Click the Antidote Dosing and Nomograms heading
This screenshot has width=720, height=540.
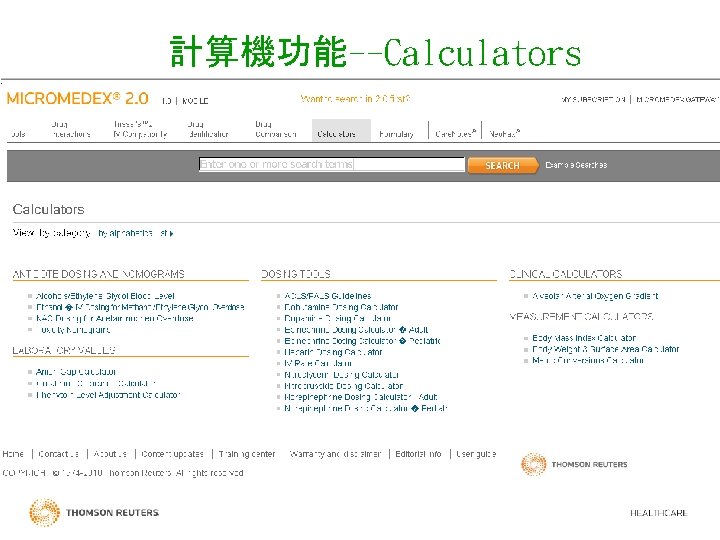coord(99,274)
